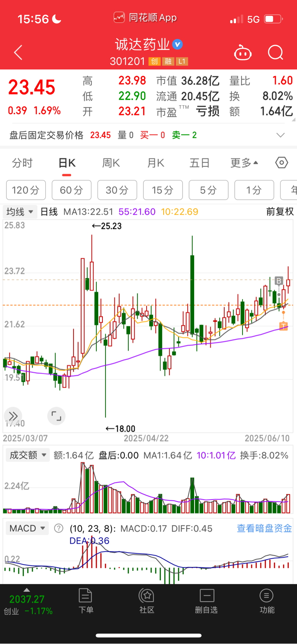Tap the 换 8.02% turnover value
Image resolution: width=297 pixels, height=644 pixels.
coord(261,96)
